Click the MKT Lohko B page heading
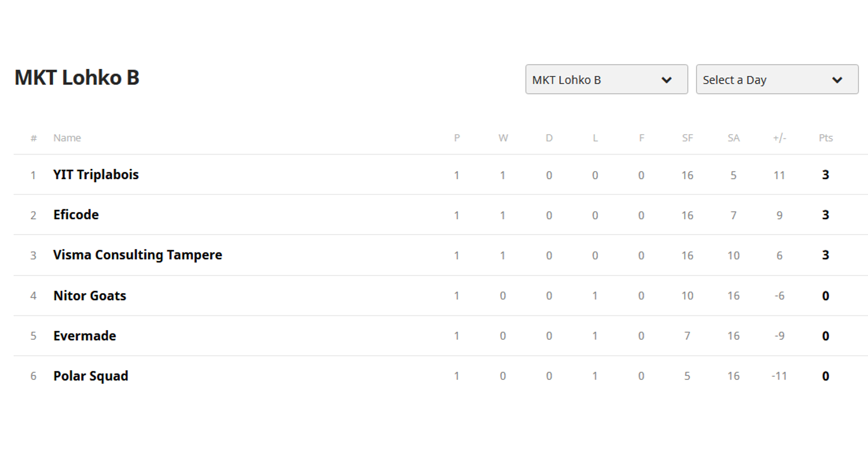 [x=76, y=78]
